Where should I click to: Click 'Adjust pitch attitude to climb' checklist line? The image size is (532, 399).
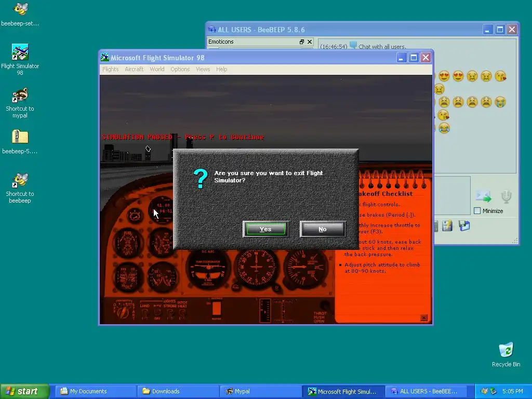point(382,268)
